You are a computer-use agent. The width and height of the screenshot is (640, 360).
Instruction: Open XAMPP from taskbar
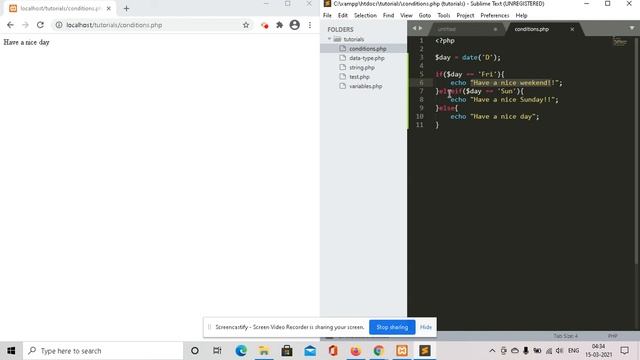tap(402, 351)
